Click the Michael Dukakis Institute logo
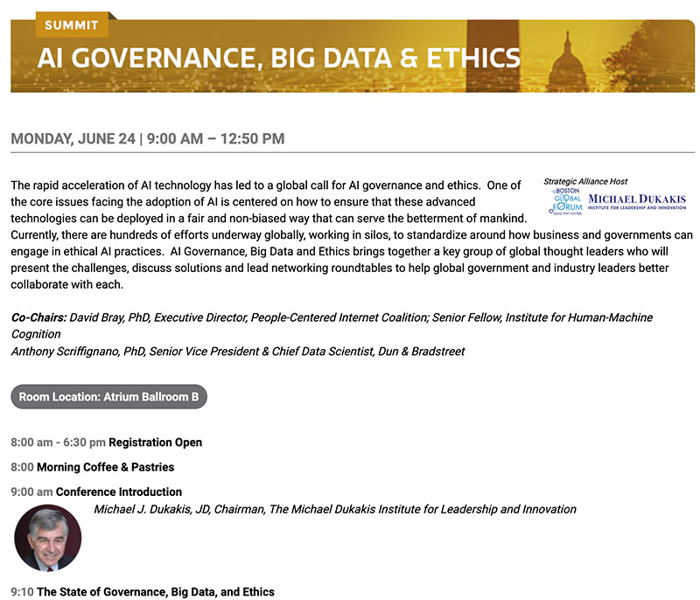This screenshot has height=600, width=700. pos(637,201)
